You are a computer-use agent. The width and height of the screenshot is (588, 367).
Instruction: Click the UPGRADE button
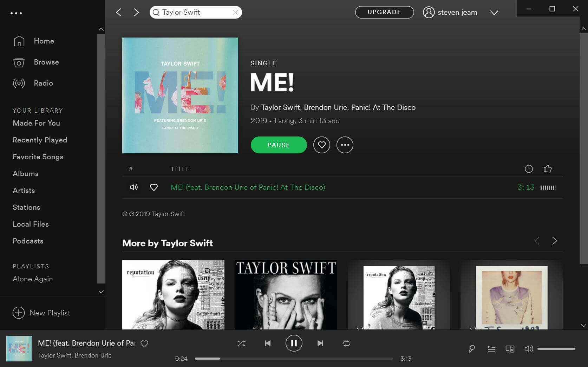pyautogui.click(x=384, y=12)
